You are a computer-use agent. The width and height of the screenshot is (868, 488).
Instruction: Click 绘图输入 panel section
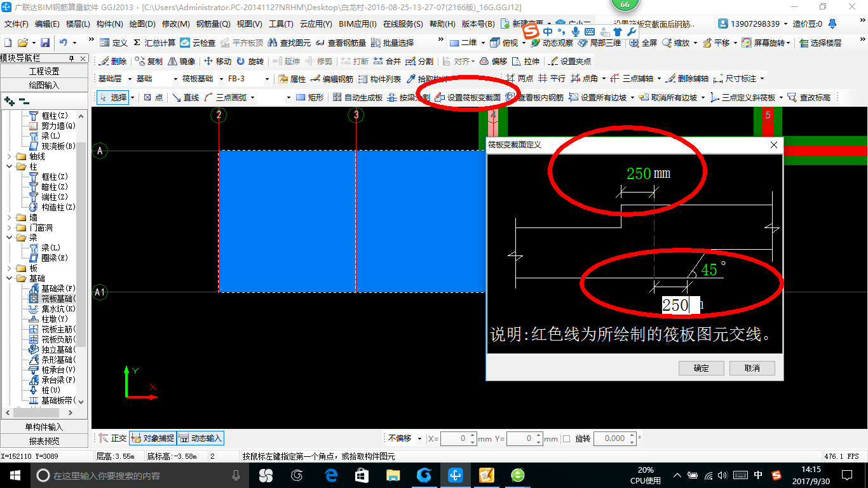(x=44, y=85)
